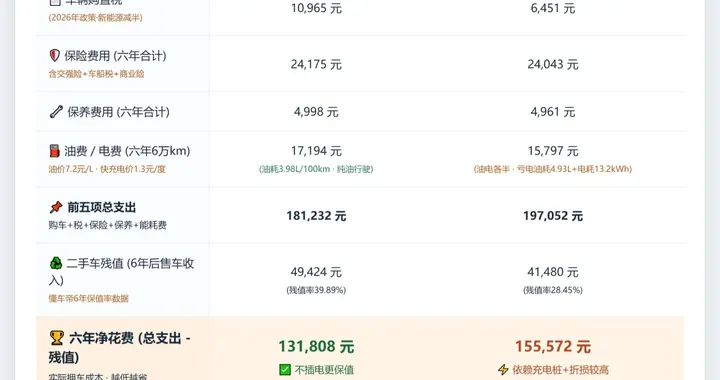Click the 油价7.2元/L · 快充电价1.3元/度 note
The height and width of the screenshot is (380, 720).
pos(107,169)
